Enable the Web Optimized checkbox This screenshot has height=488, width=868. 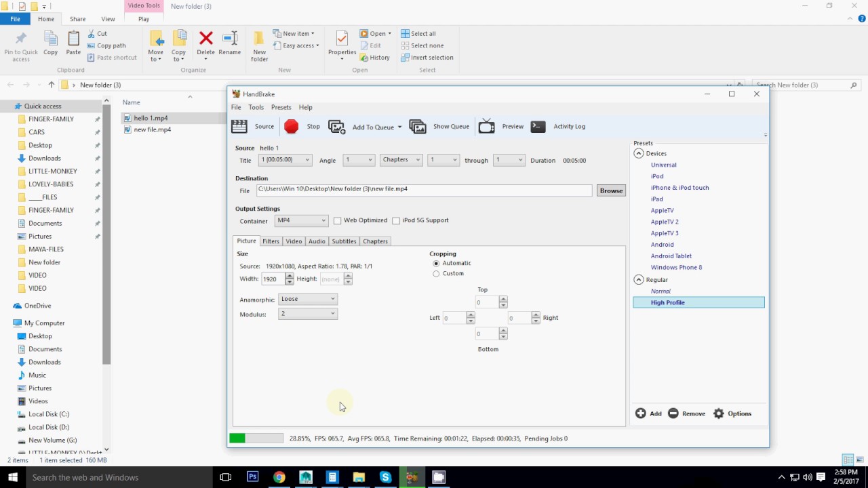337,221
